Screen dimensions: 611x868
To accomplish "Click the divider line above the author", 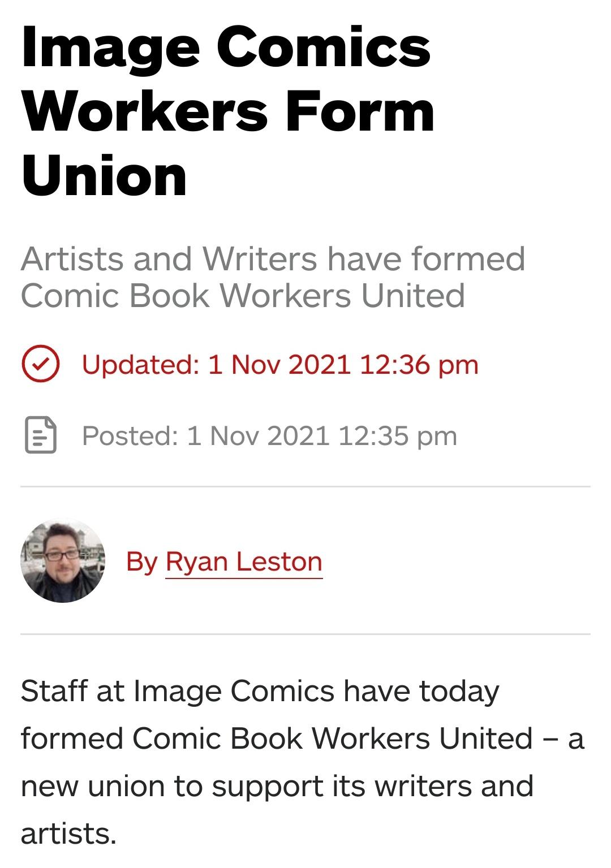I will point(305,486).
